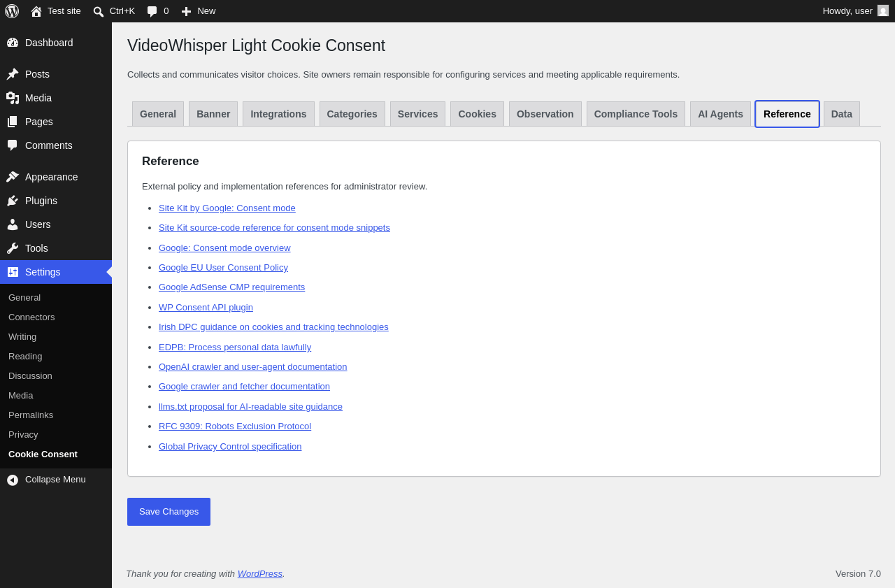Click the Settings sliders icon
This screenshot has width=895, height=588.
pos(13,272)
